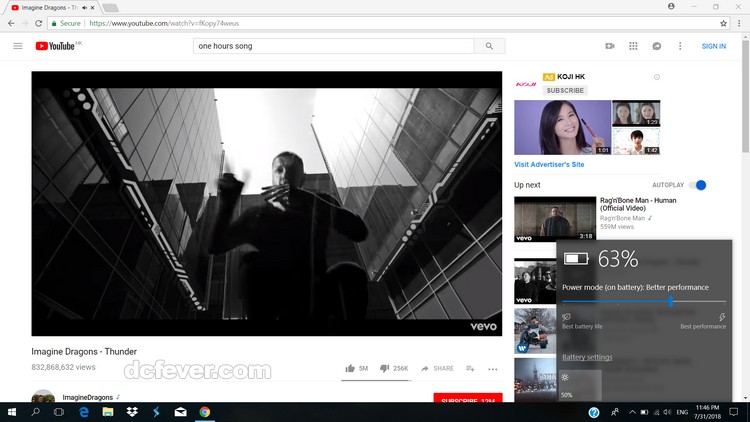Open the Chrome profile icon

(671, 6)
